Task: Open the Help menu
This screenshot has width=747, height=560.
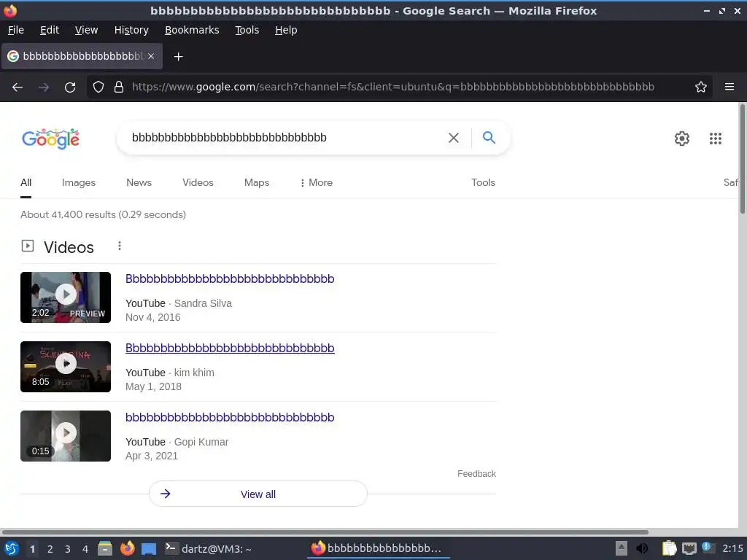Action: tap(286, 30)
